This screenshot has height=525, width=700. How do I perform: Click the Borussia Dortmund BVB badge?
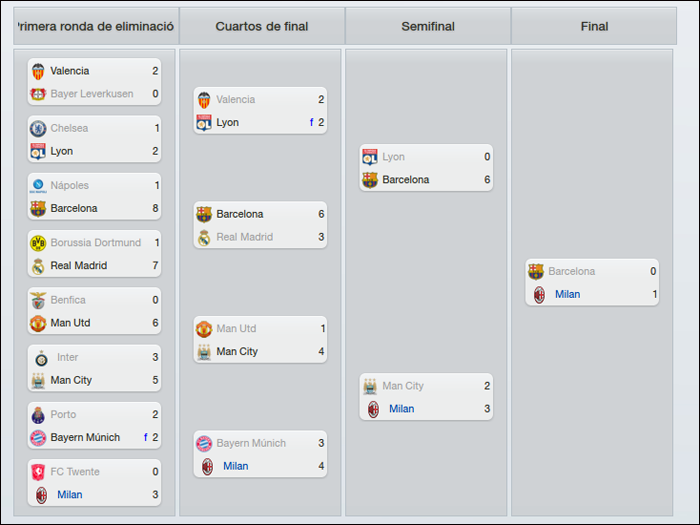point(38,243)
